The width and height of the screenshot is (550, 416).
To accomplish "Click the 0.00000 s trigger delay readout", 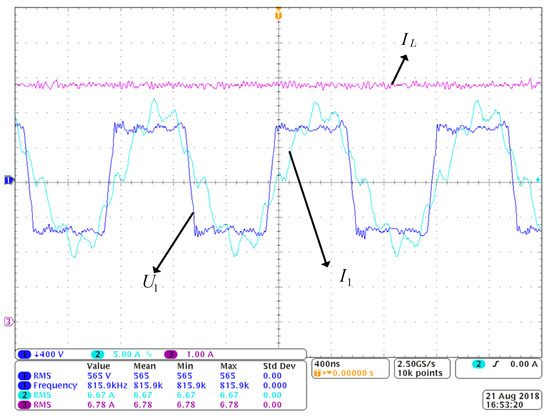I will pos(353,373).
